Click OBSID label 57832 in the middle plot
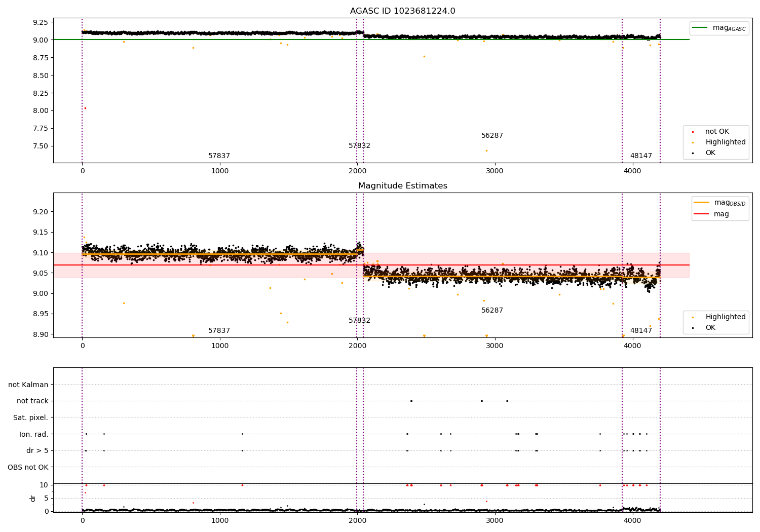This screenshot has height=532, width=760. tap(359, 321)
